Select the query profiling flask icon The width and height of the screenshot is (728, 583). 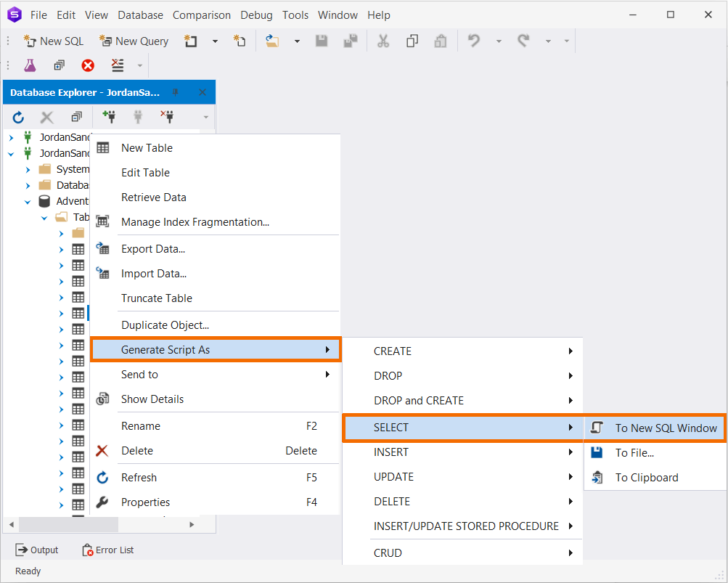coord(30,65)
